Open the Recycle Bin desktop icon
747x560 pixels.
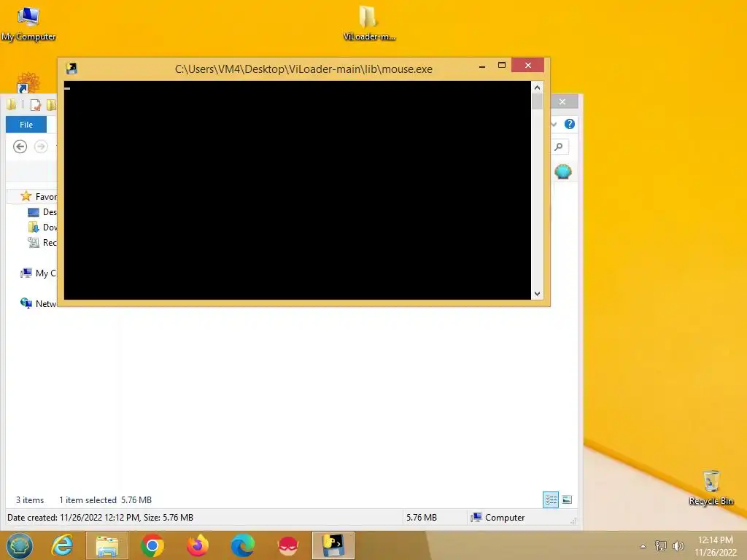711,487
